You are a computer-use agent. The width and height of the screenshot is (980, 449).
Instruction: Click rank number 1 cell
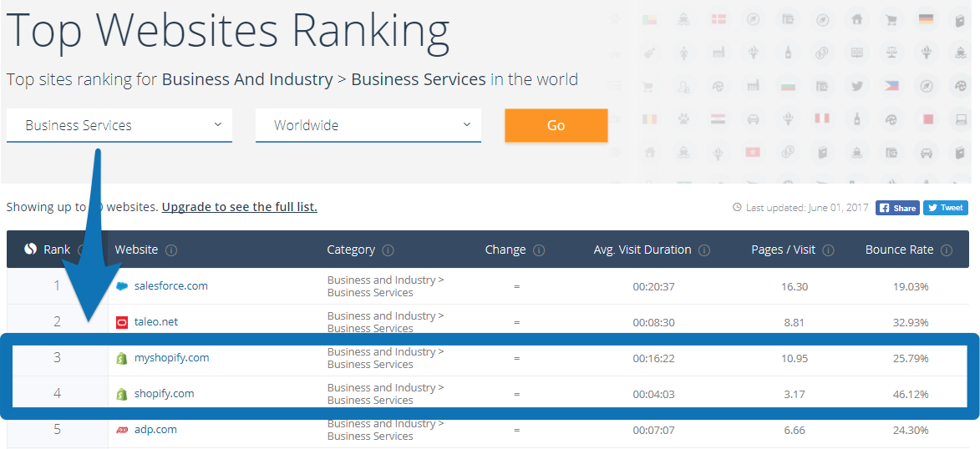coord(57,286)
